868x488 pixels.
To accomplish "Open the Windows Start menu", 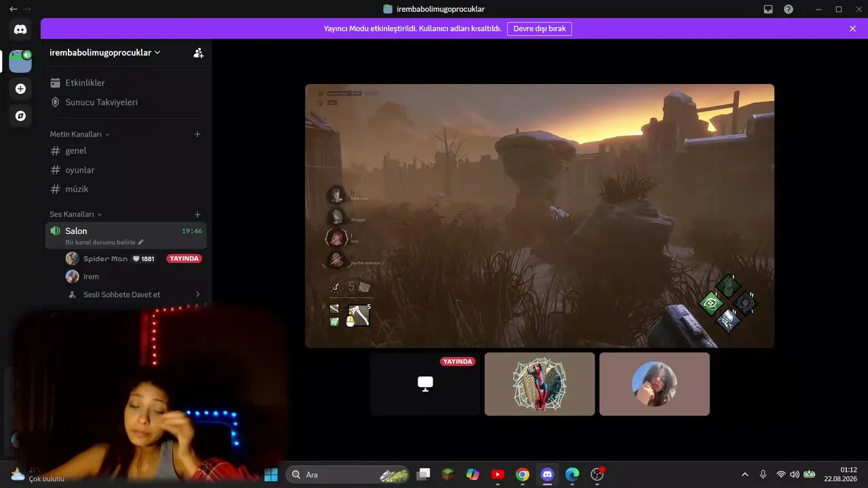I will tap(271, 474).
